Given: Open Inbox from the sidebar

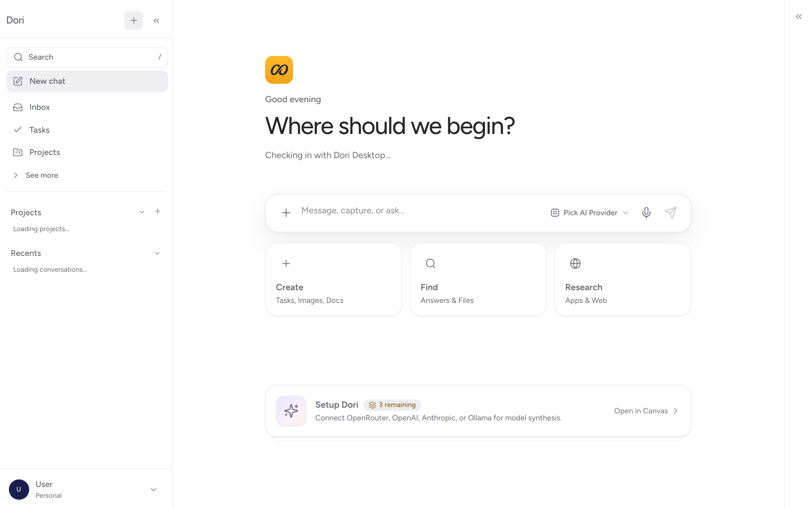Looking at the screenshot, I should [x=87, y=107].
